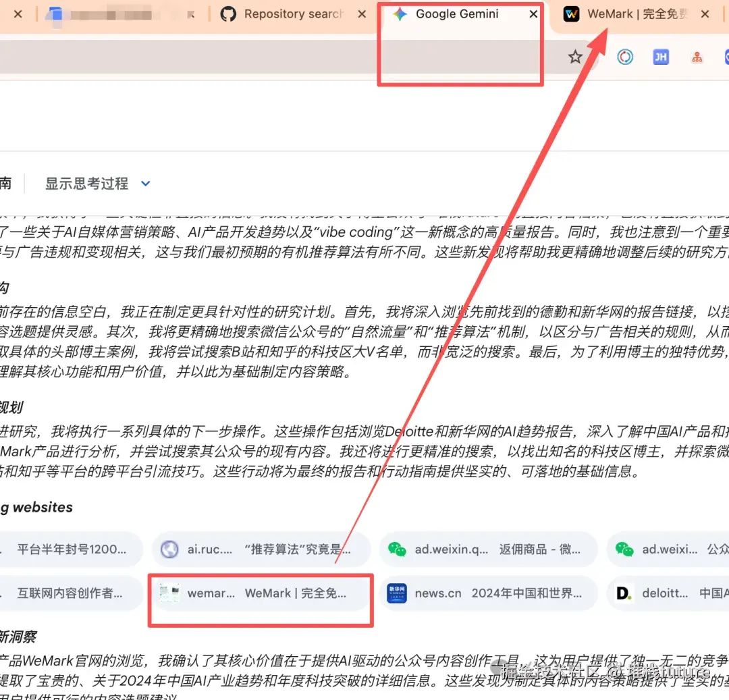Image resolution: width=729 pixels, height=700 pixels.
Task: Click the ai.ruc 推荐算法 source chip
Action: coord(260,549)
